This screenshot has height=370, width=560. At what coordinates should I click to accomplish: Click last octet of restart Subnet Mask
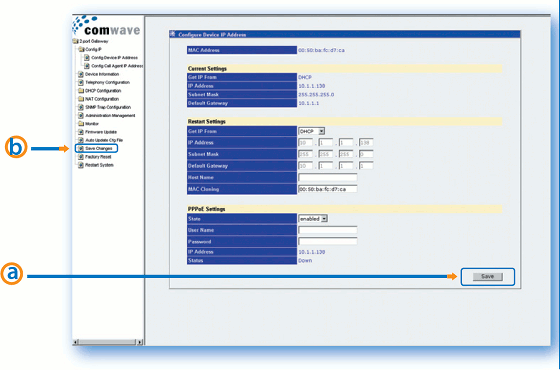coord(366,154)
